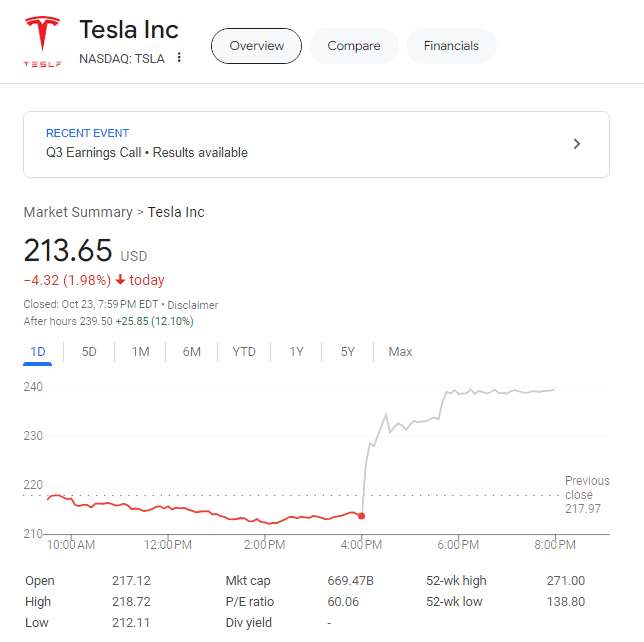
Task: Click the Market Summary breadcrumb link
Action: pos(78,212)
